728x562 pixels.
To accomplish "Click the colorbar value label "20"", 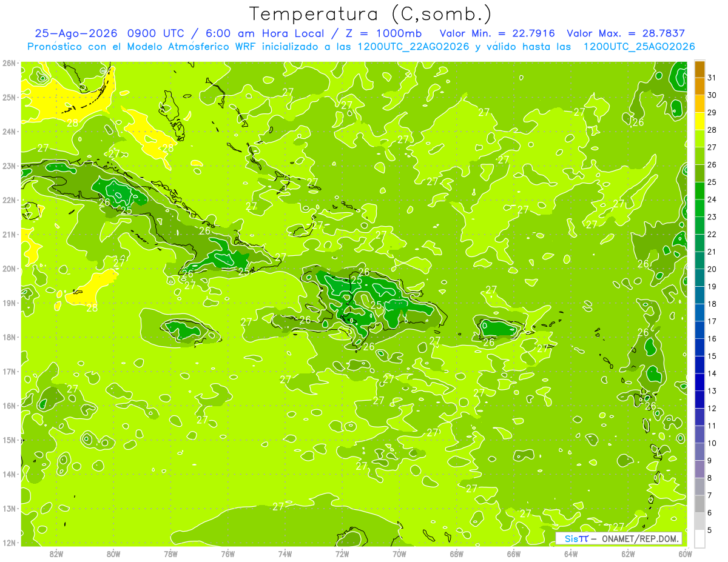I will click(x=712, y=269).
